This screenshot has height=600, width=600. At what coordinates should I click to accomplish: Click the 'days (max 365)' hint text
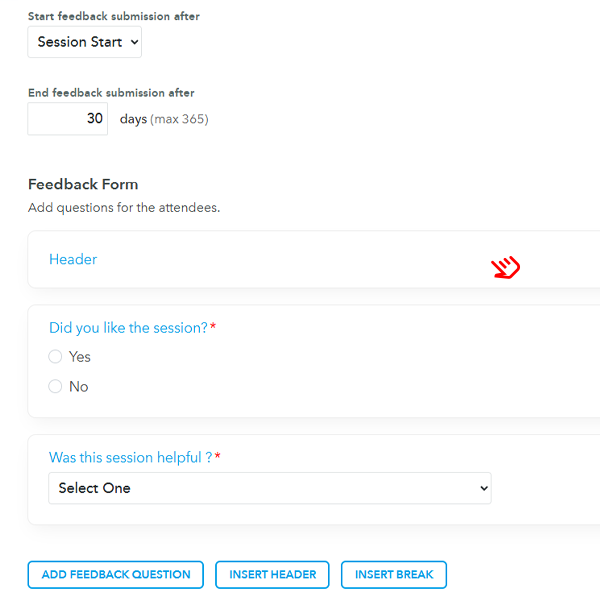click(x=164, y=119)
